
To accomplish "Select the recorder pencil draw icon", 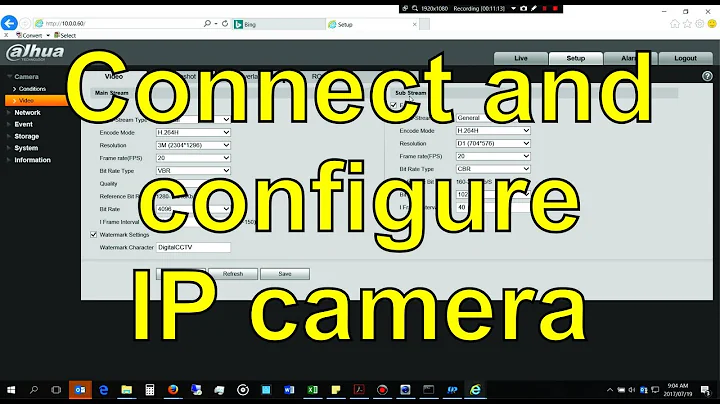I will tap(534, 8).
